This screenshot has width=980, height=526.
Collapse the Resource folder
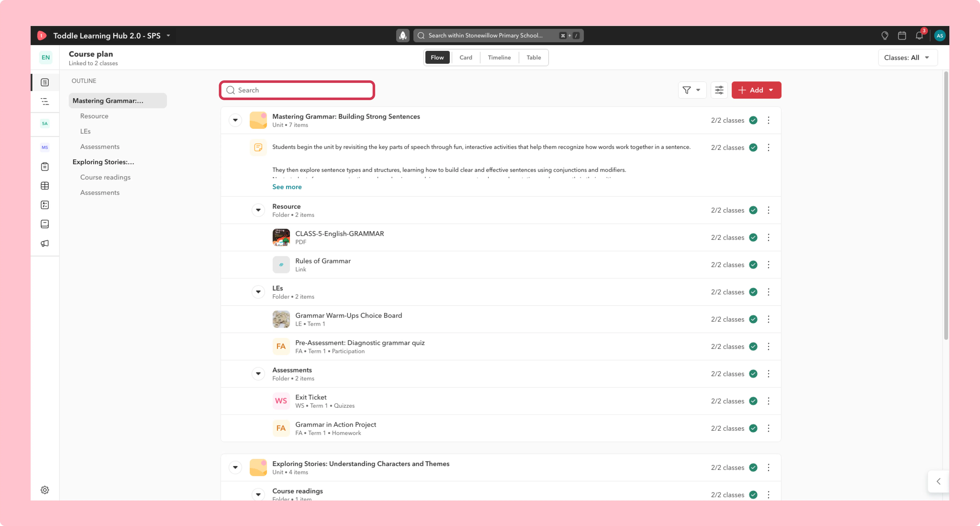click(258, 210)
